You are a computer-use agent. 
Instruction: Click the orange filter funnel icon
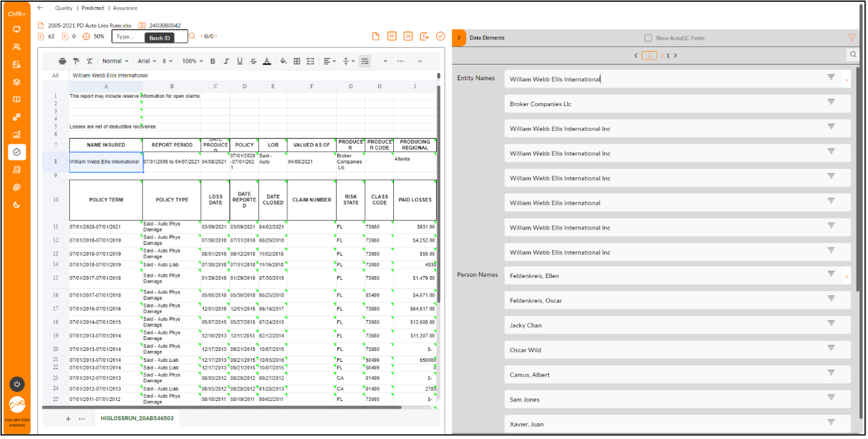tap(852, 37)
